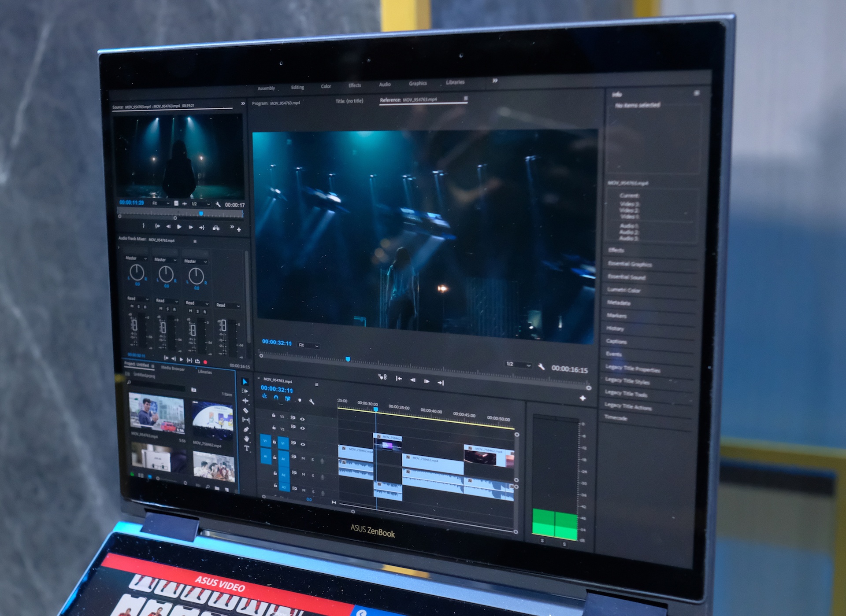
Task: Open program playback resolution 1/2 dropdown
Action: 519,365
